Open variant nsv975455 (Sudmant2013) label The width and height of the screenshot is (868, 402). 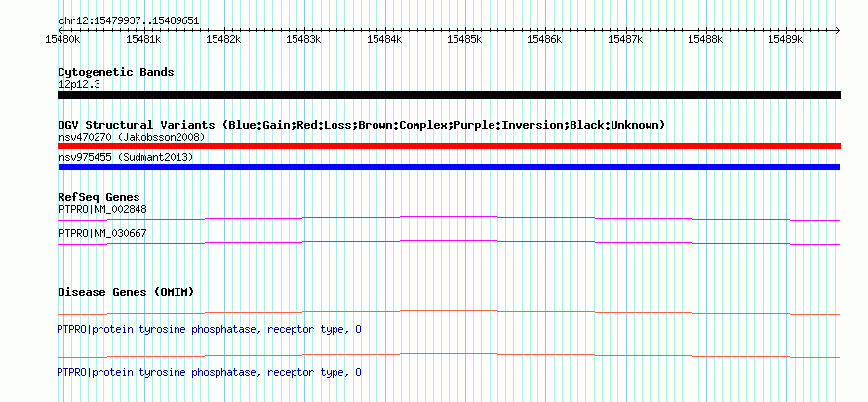coord(126,157)
